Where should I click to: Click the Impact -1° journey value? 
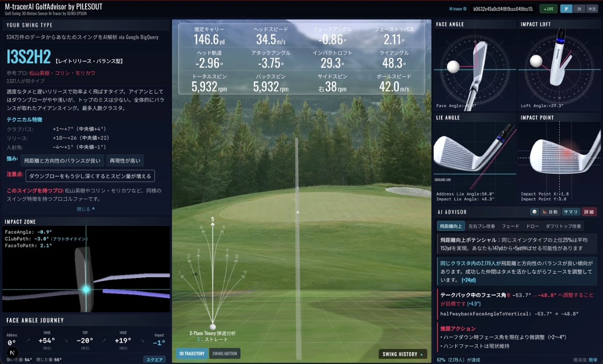point(159,343)
